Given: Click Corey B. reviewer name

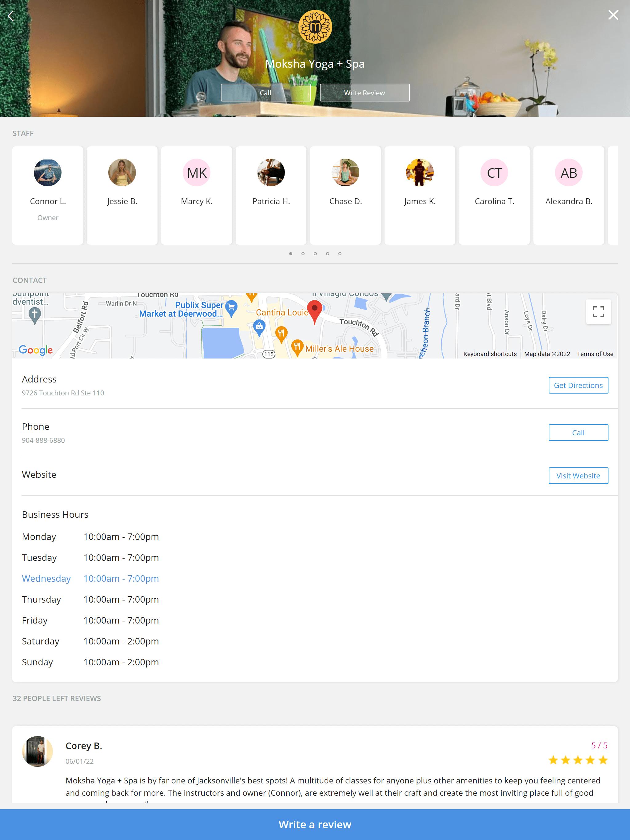Looking at the screenshot, I should point(84,746).
